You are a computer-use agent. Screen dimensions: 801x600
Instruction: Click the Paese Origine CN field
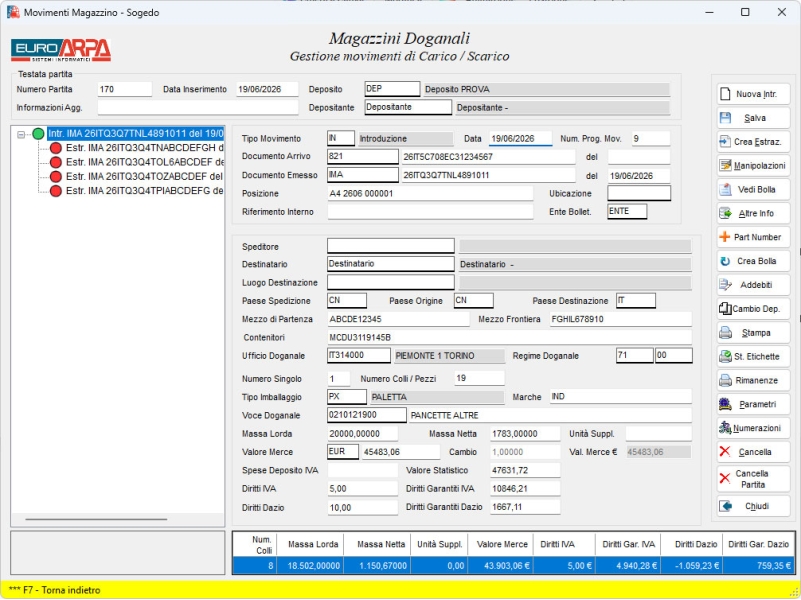pyautogui.click(x=474, y=301)
